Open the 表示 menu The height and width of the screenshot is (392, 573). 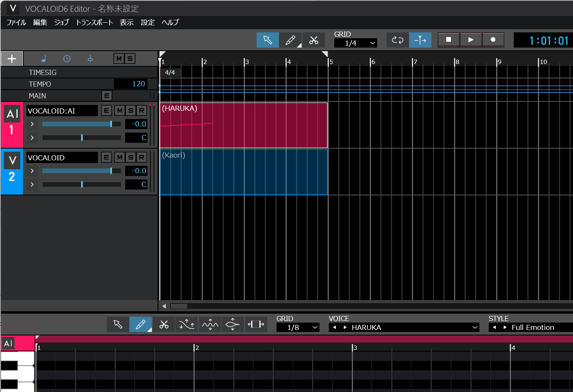127,23
